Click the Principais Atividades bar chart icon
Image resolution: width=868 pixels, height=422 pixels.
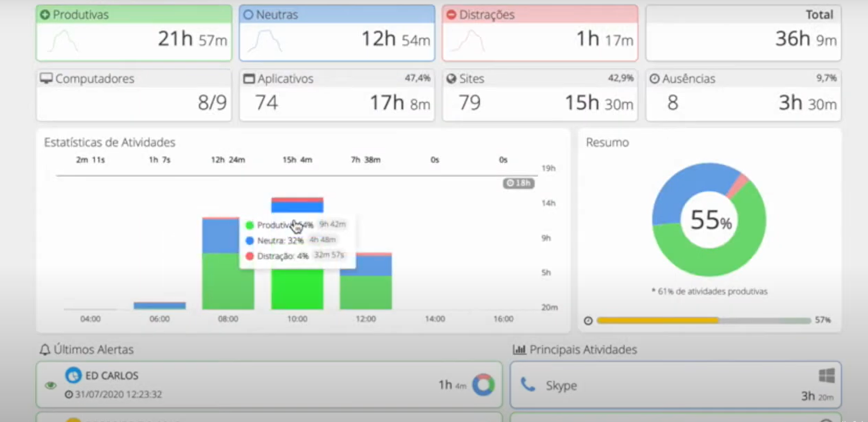(x=520, y=349)
